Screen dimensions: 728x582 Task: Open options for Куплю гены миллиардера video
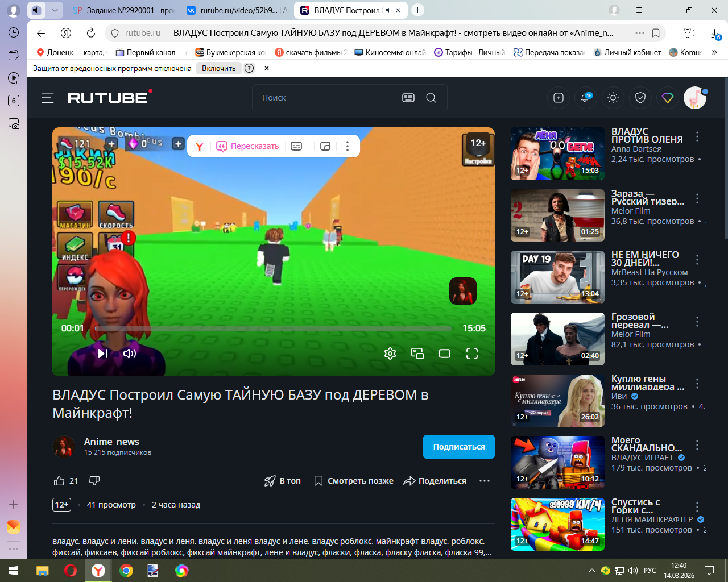click(697, 384)
